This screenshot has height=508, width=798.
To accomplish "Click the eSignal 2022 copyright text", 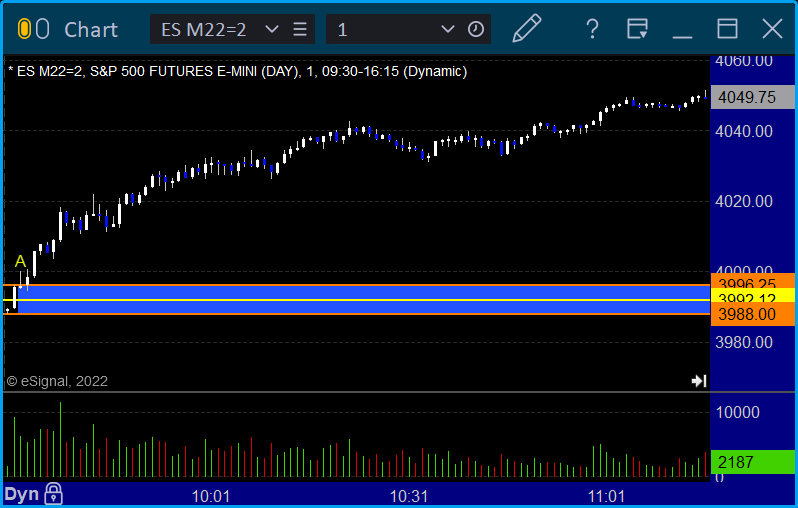I will (57, 381).
